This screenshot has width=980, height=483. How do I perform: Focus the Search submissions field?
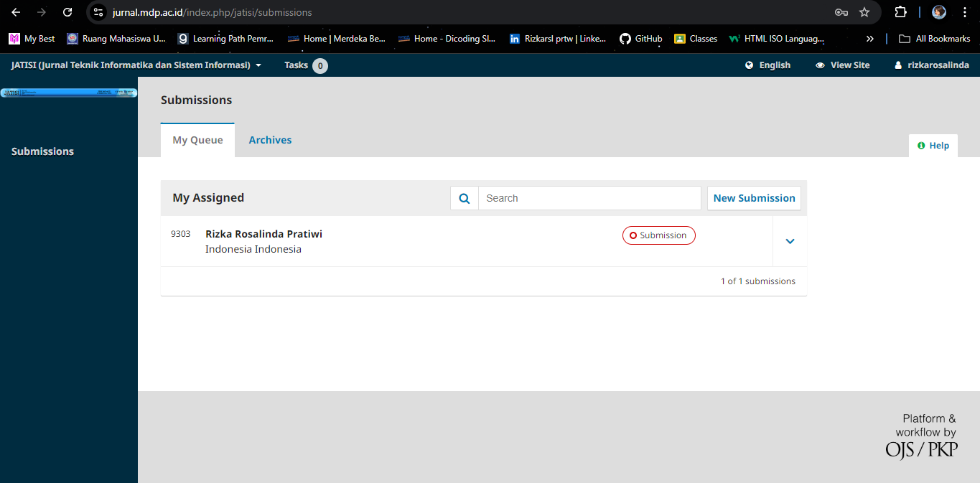click(589, 198)
